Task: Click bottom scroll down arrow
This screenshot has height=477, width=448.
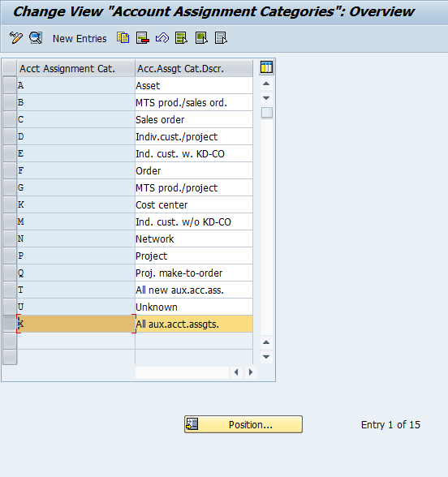Action: coord(266,357)
